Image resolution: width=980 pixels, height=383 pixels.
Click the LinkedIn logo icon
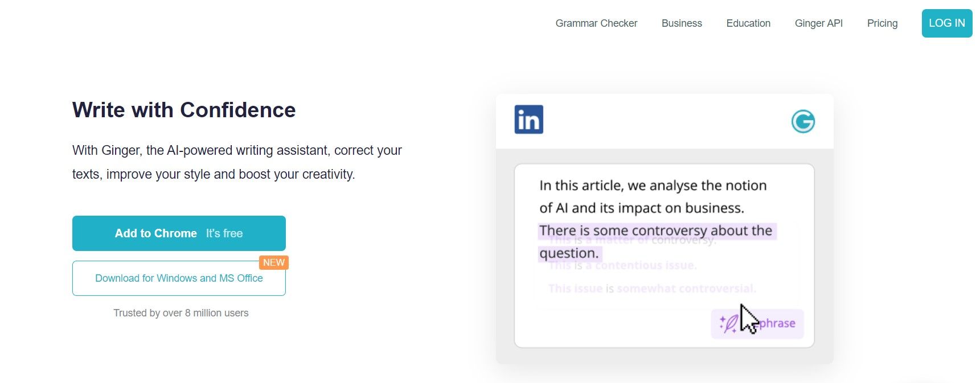click(x=528, y=120)
